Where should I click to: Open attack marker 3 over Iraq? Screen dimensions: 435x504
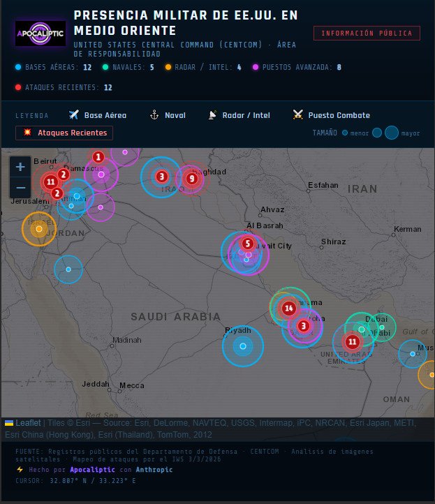(162, 177)
